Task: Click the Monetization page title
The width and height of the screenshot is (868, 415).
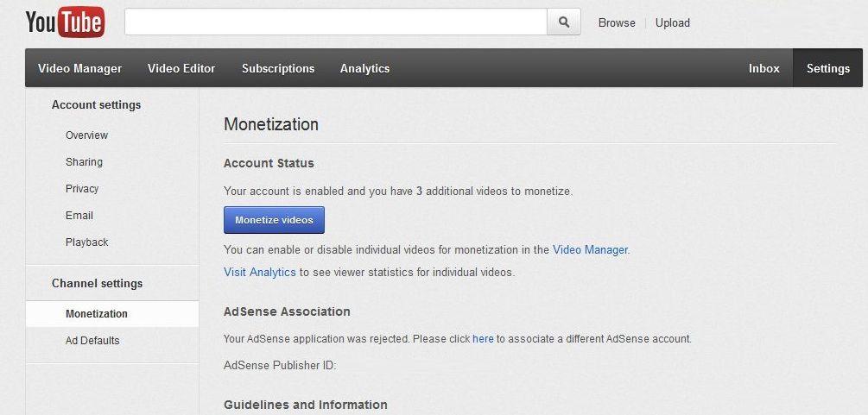Action: 271,124
